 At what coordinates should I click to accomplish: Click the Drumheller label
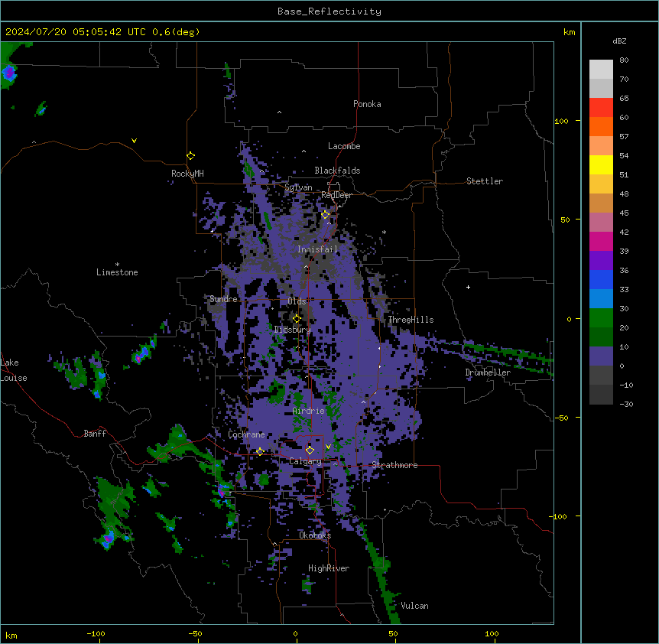pyautogui.click(x=488, y=372)
